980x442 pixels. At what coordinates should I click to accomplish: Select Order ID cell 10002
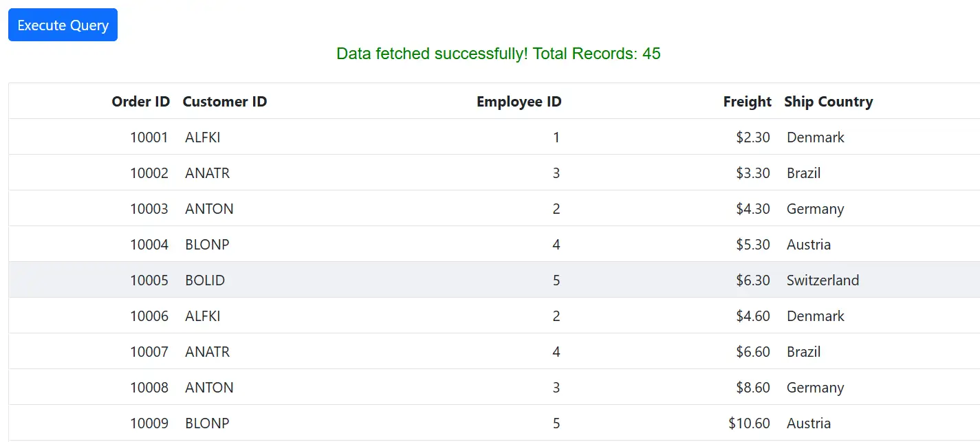point(149,173)
